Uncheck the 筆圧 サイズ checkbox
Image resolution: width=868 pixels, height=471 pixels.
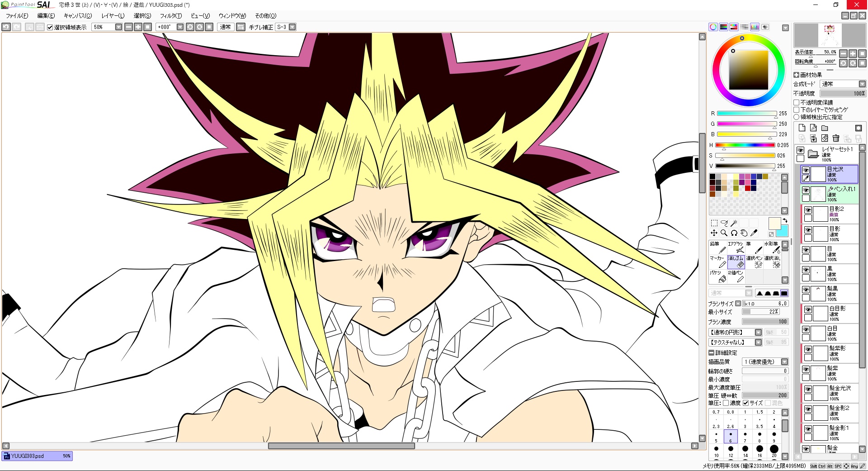[746, 403]
